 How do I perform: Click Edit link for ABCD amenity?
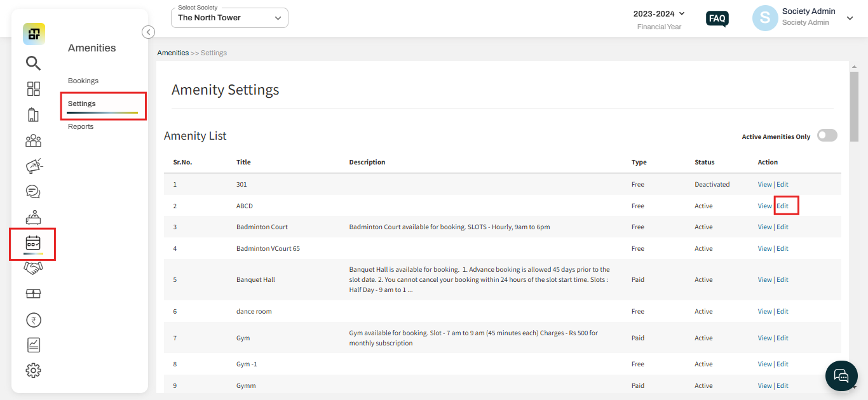tap(782, 206)
